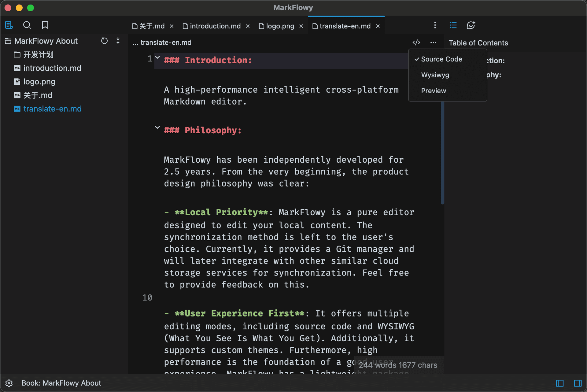Collapse all folders in file tree

pos(118,41)
